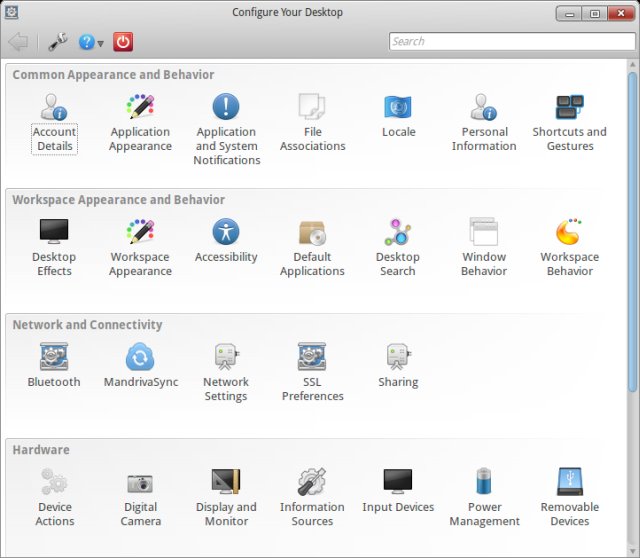This screenshot has width=640, height=558.
Task: Open SSL Preferences
Action: click(x=312, y=373)
